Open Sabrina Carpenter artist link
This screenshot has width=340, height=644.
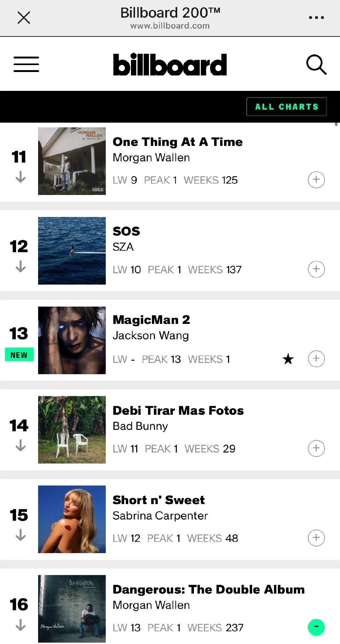point(160,516)
